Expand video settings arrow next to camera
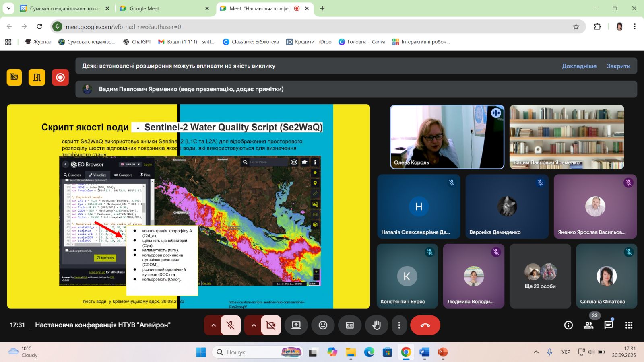The height and width of the screenshot is (362, 644). (254, 325)
